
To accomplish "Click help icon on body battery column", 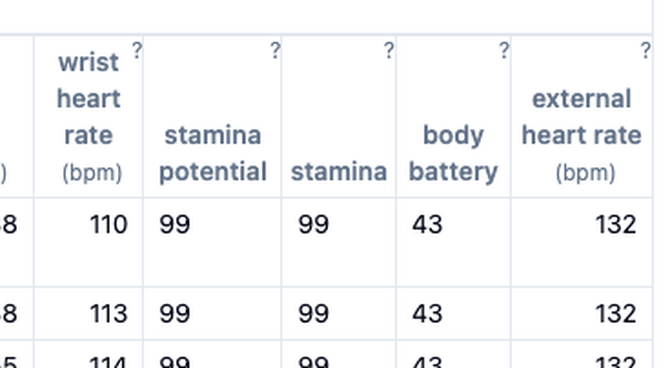I will pyautogui.click(x=504, y=50).
